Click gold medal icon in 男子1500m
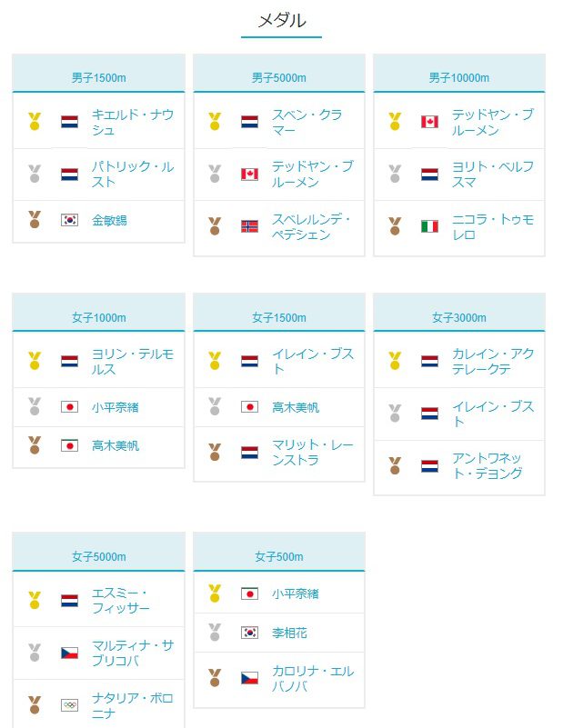 pos(34,121)
